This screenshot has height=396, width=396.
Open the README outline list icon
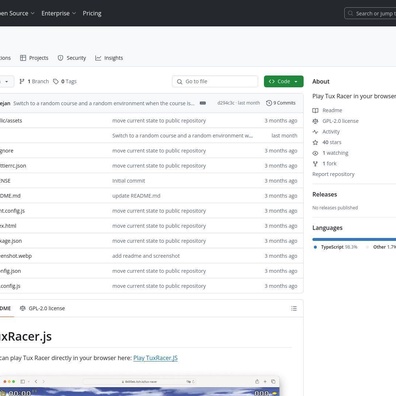(294, 308)
